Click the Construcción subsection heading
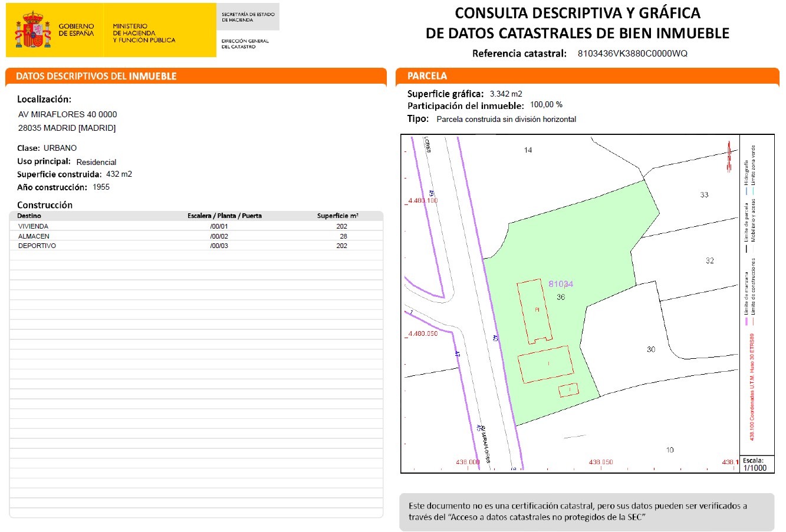This screenshot has height=532, width=786. click(45, 205)
